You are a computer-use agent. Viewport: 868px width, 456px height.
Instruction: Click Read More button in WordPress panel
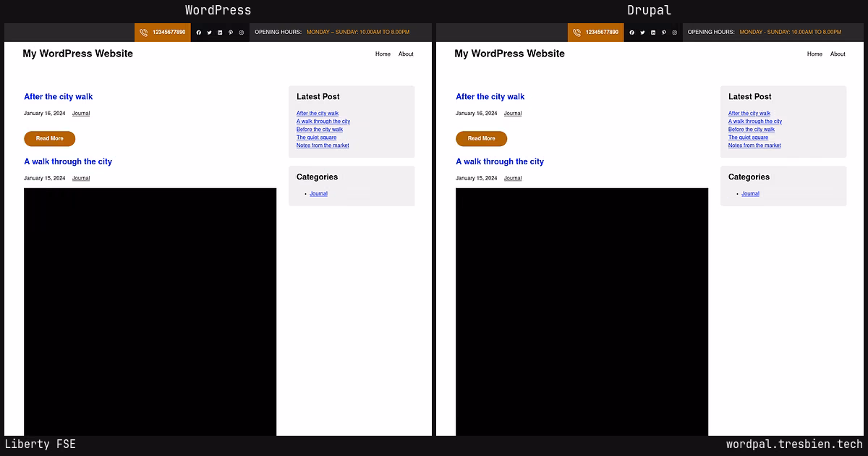(x=50, y=138)
